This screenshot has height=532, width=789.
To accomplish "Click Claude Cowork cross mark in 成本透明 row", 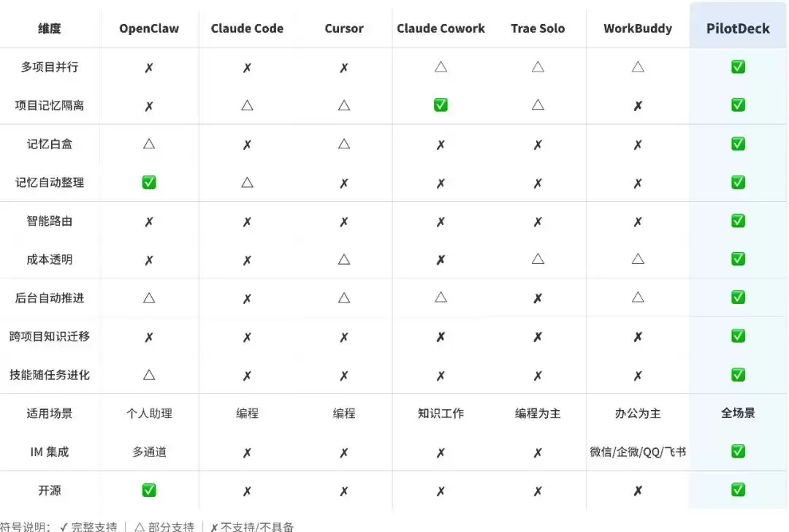I will [441, 260].
